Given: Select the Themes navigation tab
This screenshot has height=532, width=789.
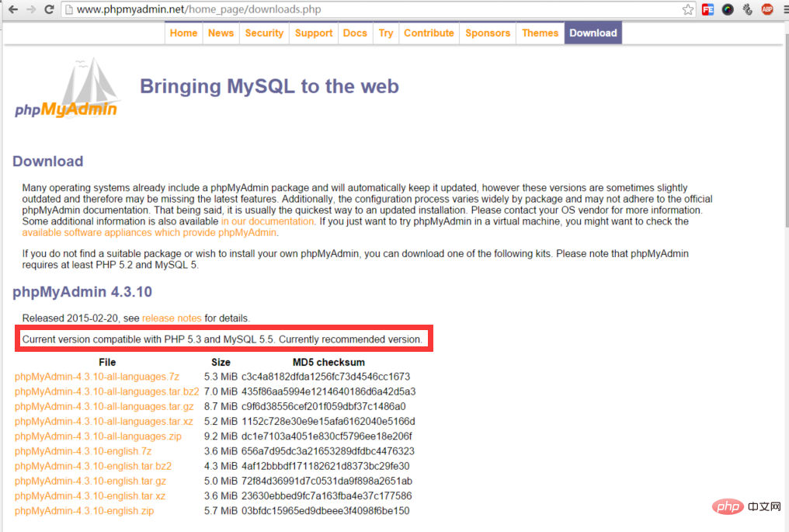Looking at the screenshot, I should (540, 33).
